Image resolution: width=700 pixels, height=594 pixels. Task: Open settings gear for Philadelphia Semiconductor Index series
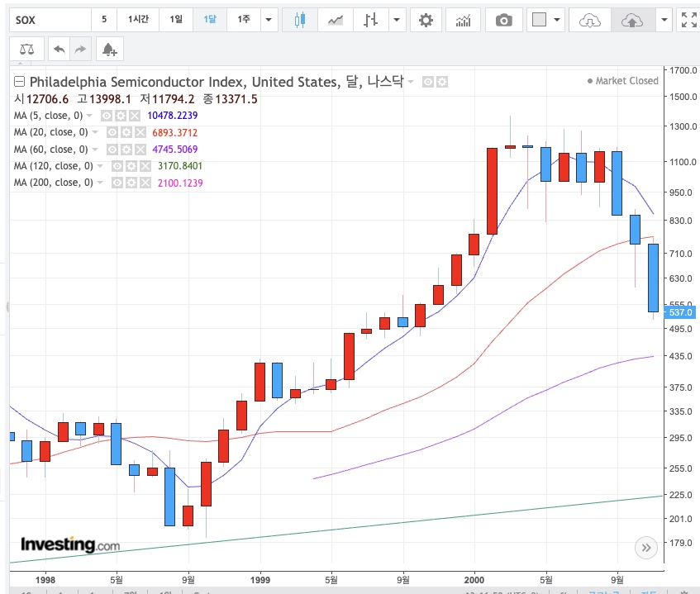click(442, 82)
